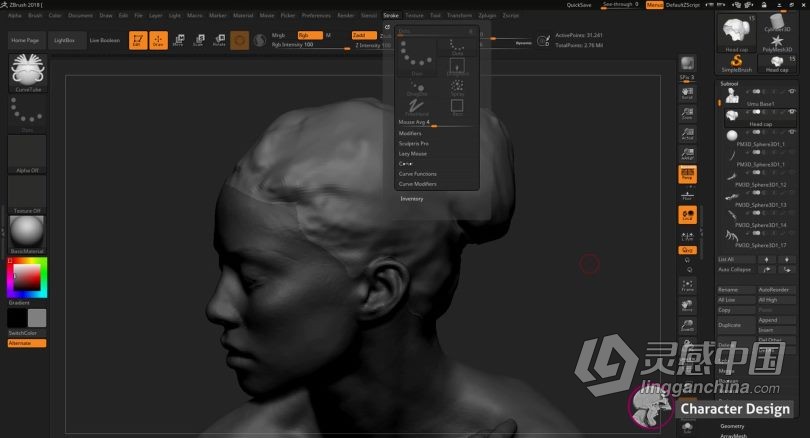This screenshot has width=810, height=438.
Task: Toggle the Floor grid button
Action: click(x=687, y=195)
